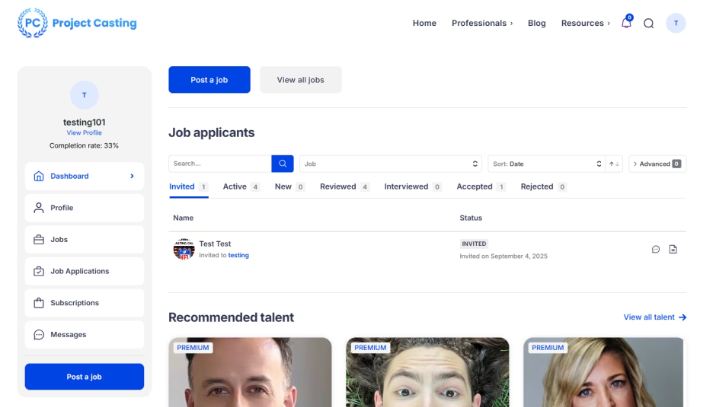Open the Job filter dropdown
This screenshot has width=707, height=407.
pyautogui.click(x=392, y=163)
